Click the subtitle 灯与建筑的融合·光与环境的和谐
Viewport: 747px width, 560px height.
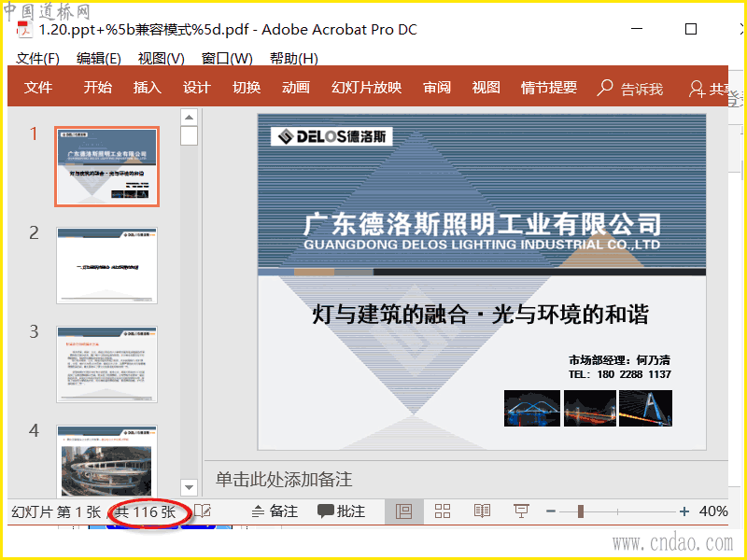pyautogui.click(x=480, y=315)
